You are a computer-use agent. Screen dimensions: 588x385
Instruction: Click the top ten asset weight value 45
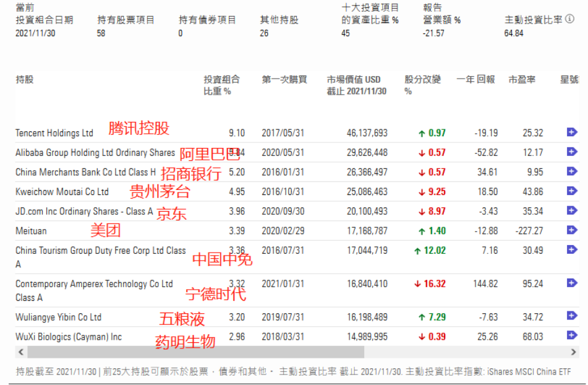pos(346,33)
